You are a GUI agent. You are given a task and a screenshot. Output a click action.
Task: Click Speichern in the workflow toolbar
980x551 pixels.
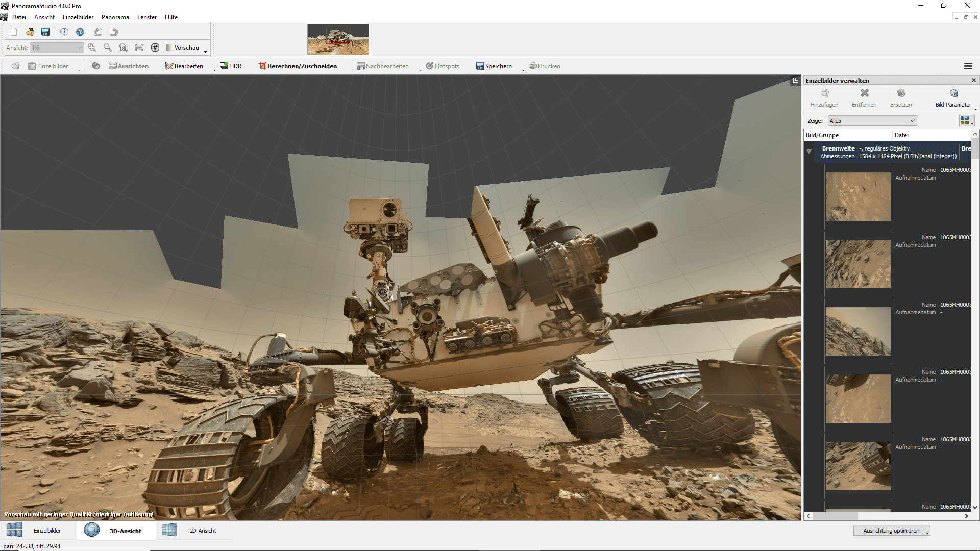[494, 66]
